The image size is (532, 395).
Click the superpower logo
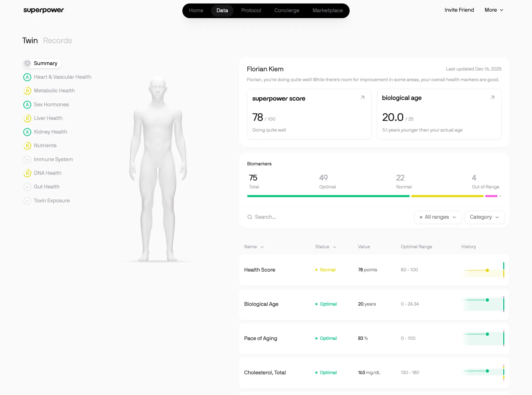44,10
